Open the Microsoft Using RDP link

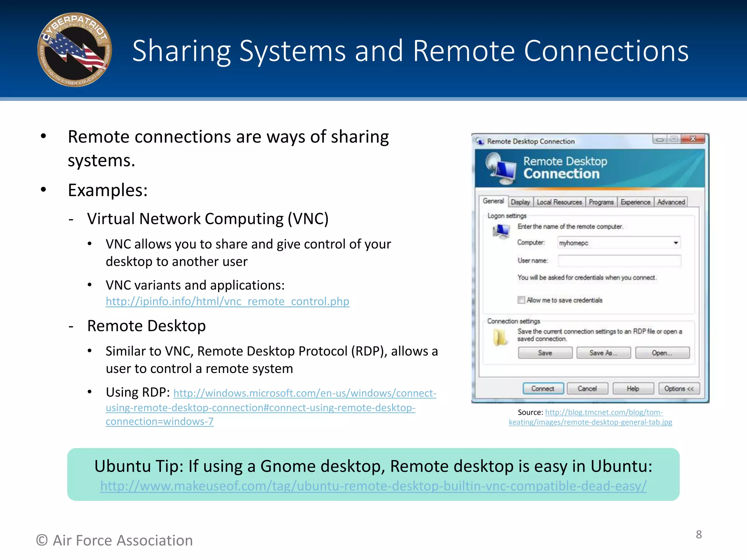coord(271,407)
